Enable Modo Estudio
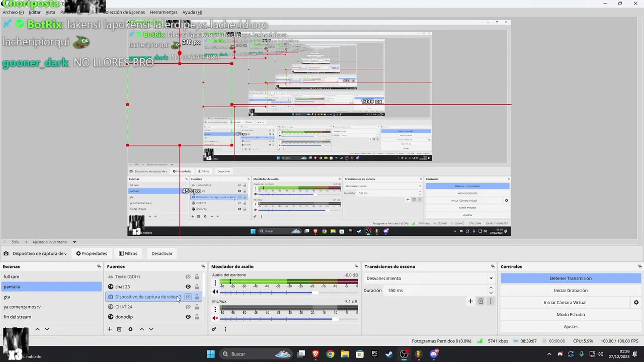This screenshot has width=644, height=362. (x=571, y=314)
